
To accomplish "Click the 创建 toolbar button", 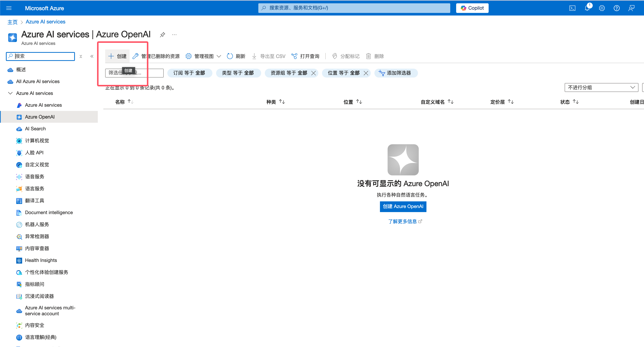I will point(117,56).
